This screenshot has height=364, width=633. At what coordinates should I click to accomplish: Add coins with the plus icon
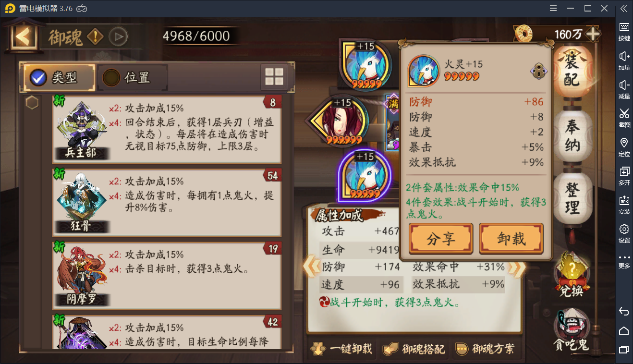594,34
